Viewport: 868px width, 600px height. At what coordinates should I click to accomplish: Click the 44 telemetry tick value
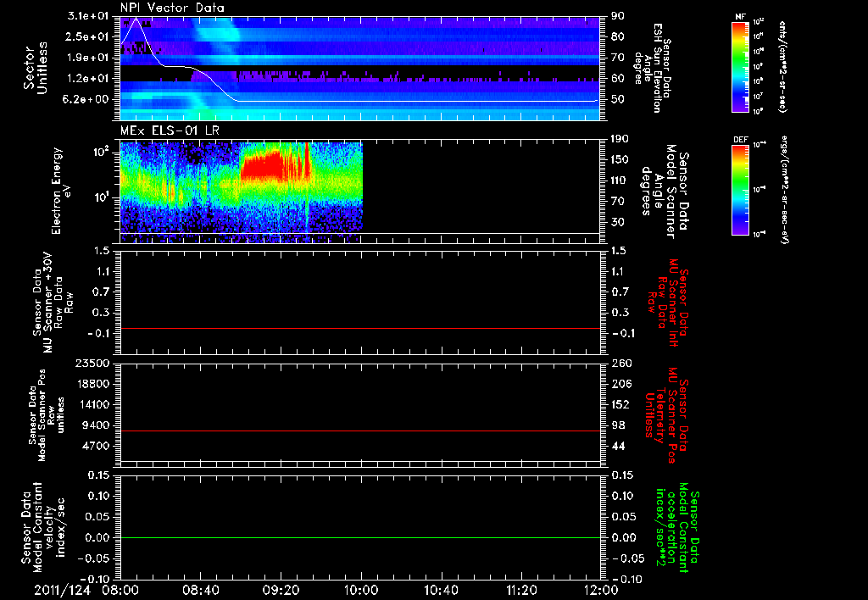[618, 446]
